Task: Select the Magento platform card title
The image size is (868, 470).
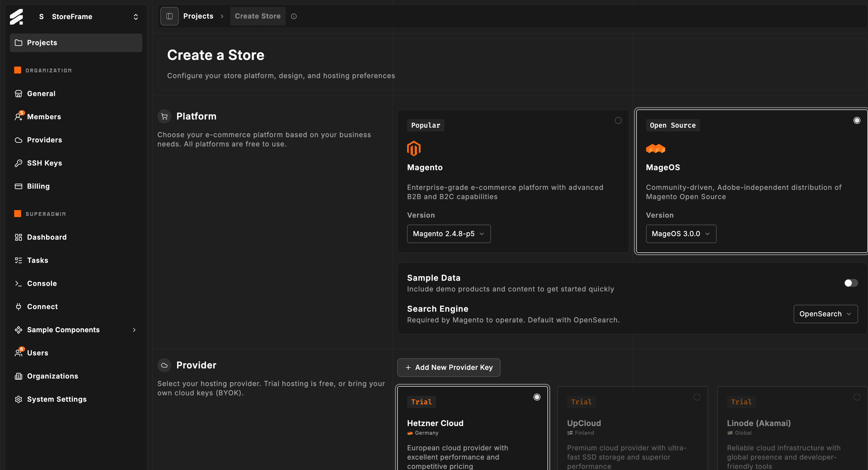Action: click(x=425, y=168)
